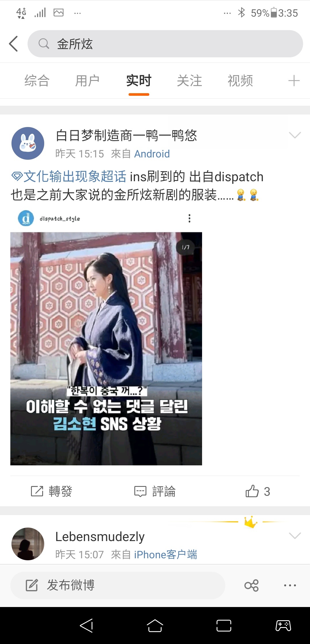Open the 用户 tab
The image size is (310, 644).
tap(87, 81)
